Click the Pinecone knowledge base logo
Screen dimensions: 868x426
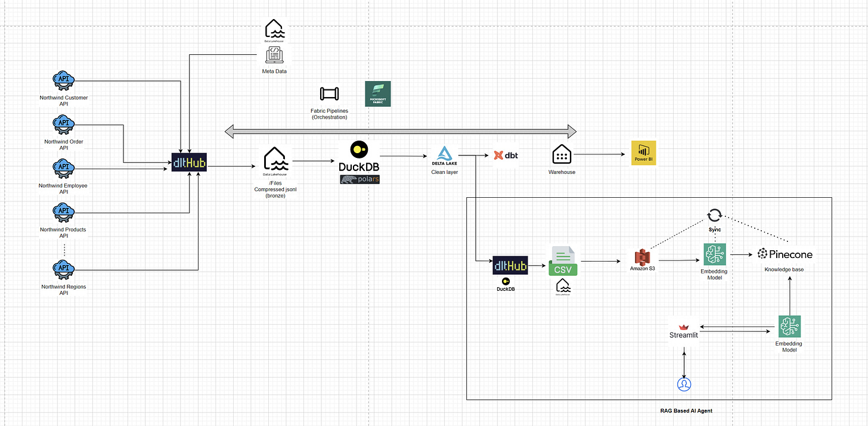785,253
